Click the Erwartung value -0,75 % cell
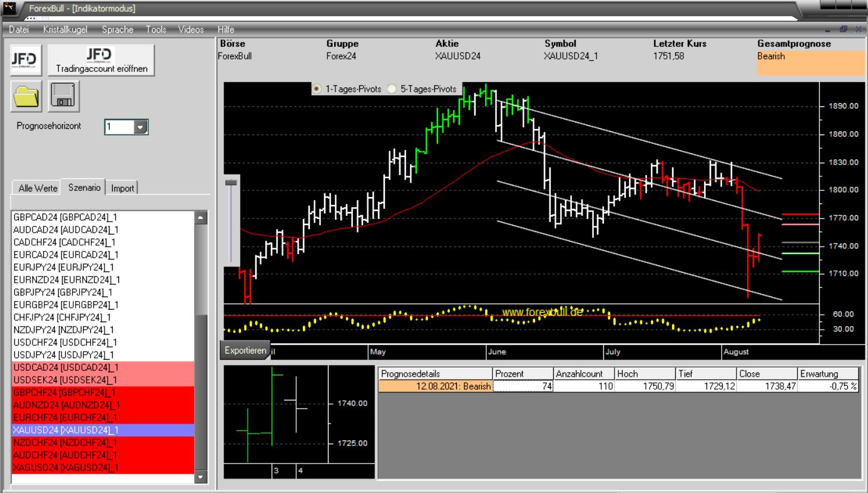This screenshot has height=493, width=868. 828,387
